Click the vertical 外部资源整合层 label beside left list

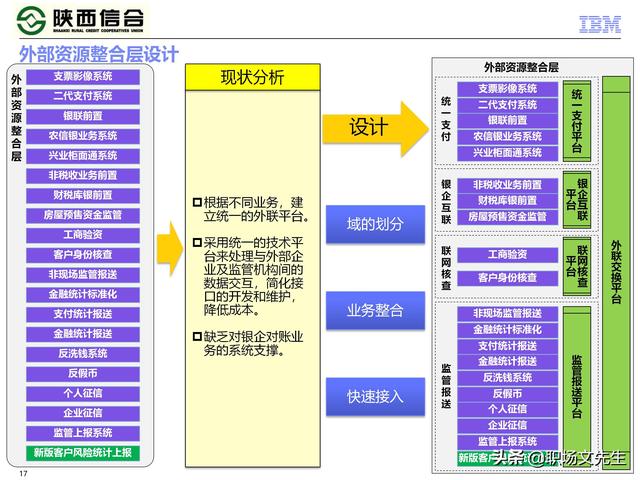(16, 118)
